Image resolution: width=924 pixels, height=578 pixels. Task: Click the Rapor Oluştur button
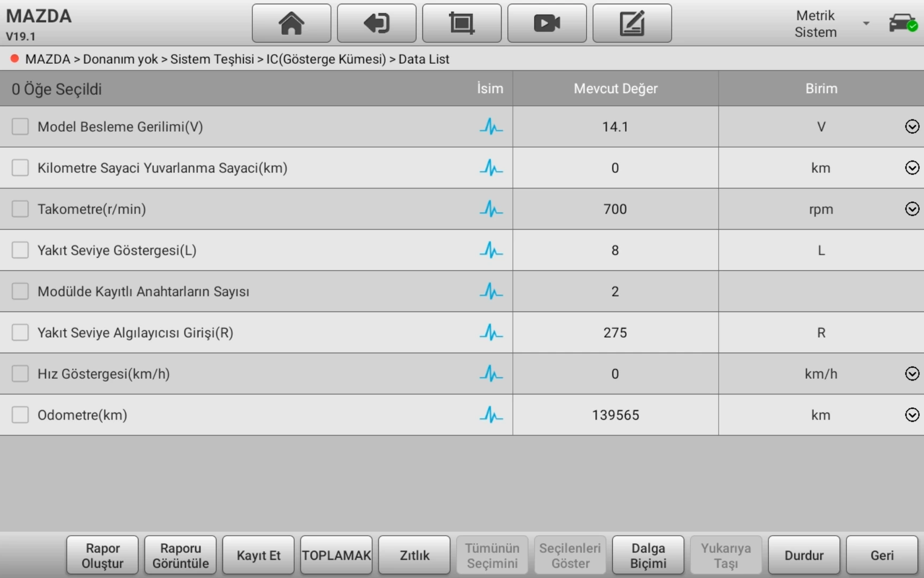pos(103,556)
